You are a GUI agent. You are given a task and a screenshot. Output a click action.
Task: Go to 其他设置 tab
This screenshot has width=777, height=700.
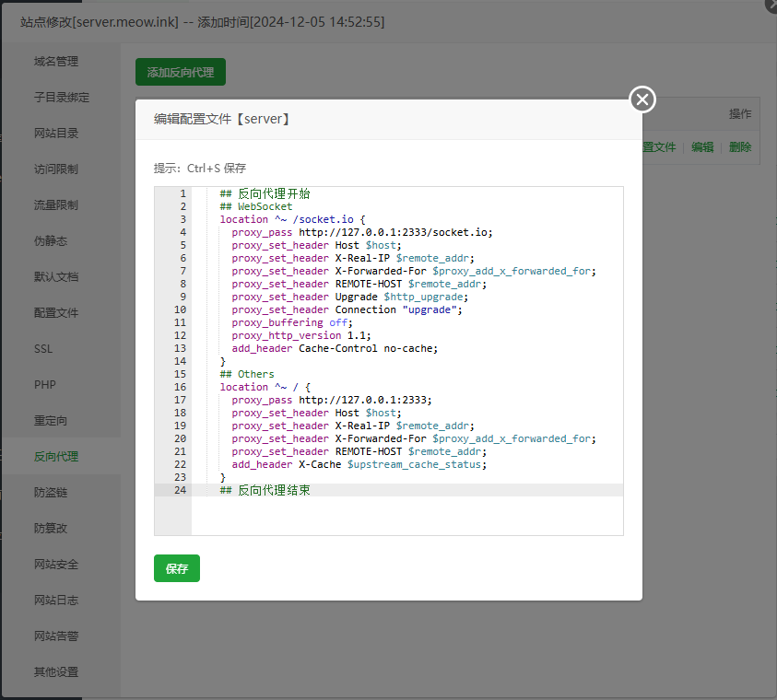(56, 672)
